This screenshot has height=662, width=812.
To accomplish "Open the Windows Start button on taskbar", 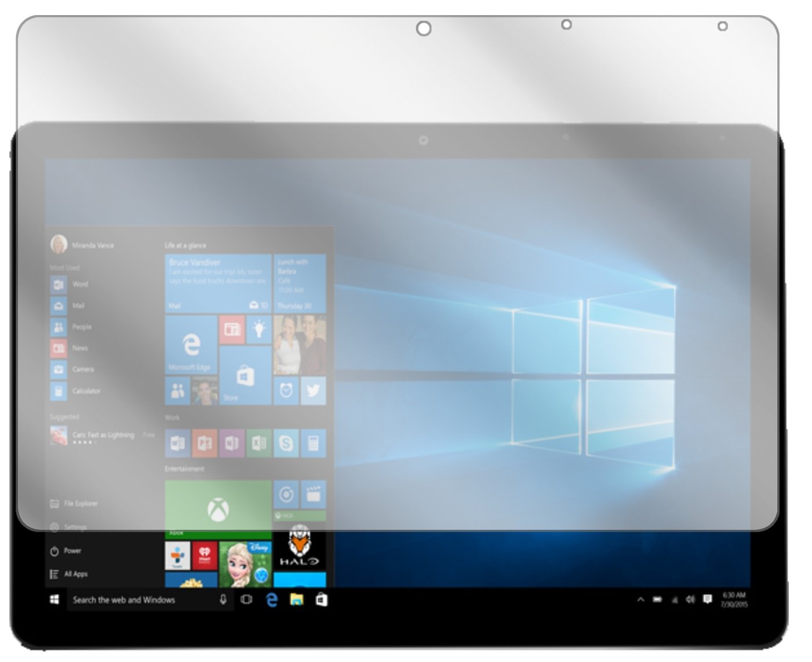I will [54, 600].
